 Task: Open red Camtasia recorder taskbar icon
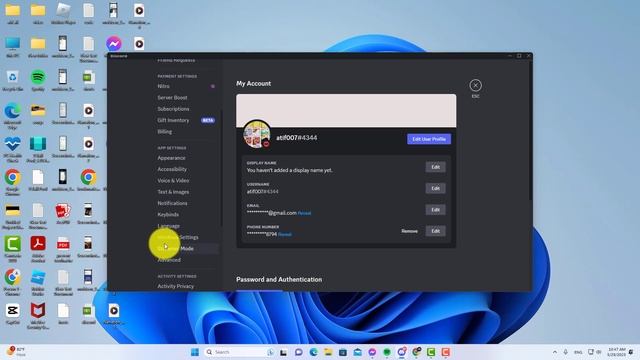[446, 352]
